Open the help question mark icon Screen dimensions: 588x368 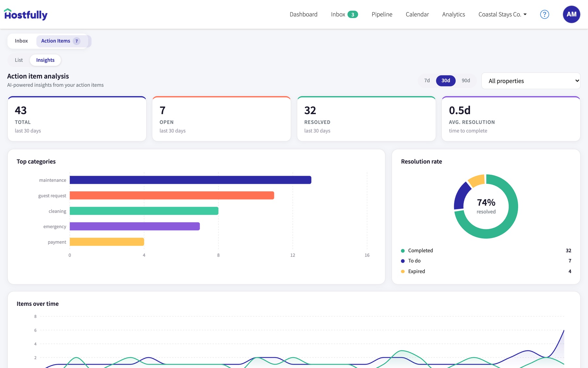545,14
